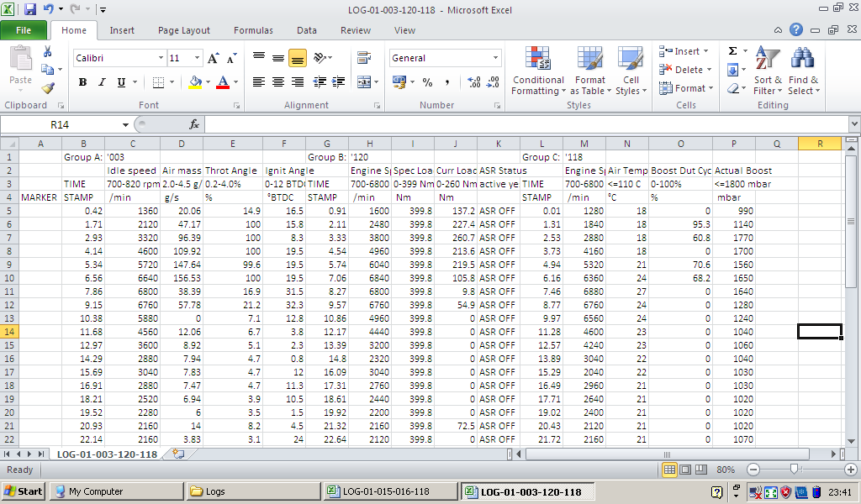Click the Find & Select binoculars

[x=801, y=71]
